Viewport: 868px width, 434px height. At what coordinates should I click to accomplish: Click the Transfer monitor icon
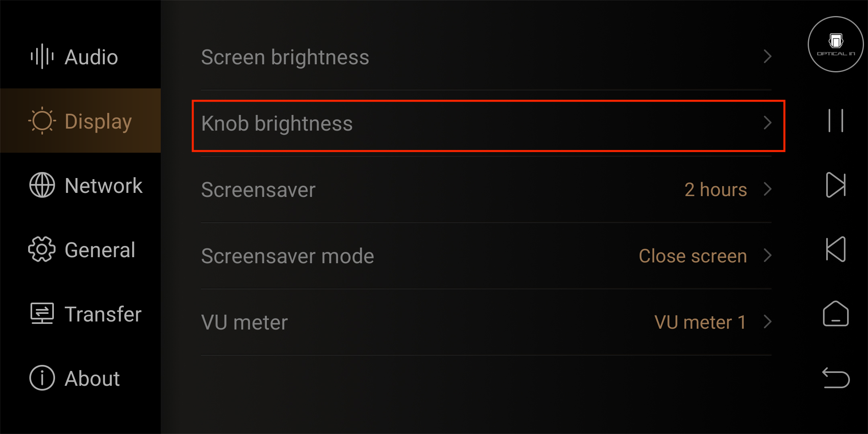point(42,313)
